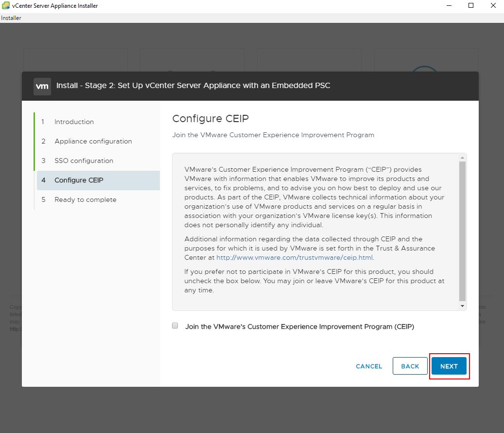Click 'Join the VMware Customer Experience Improvement Program' subtitle
The height and width of the screenshot is (433, 504).
273,135
